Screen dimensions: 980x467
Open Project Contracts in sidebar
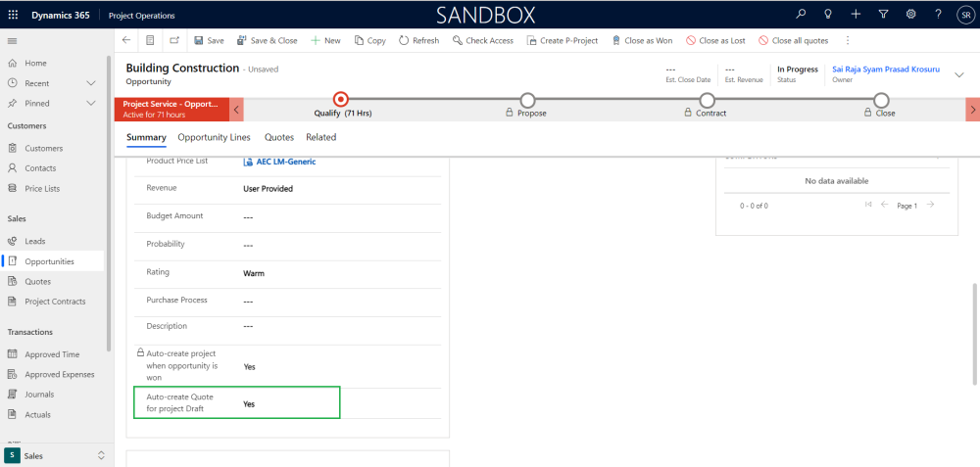point(55,301)
